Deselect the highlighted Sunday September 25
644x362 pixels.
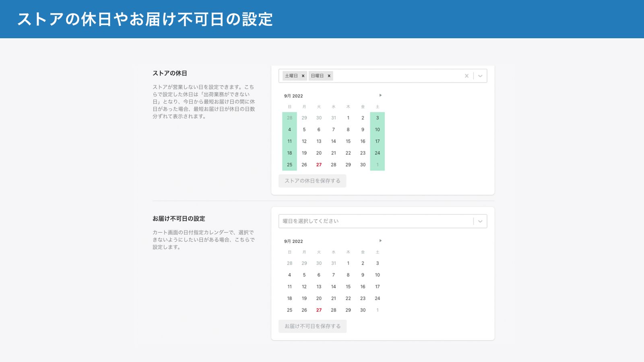pos(289,165)
